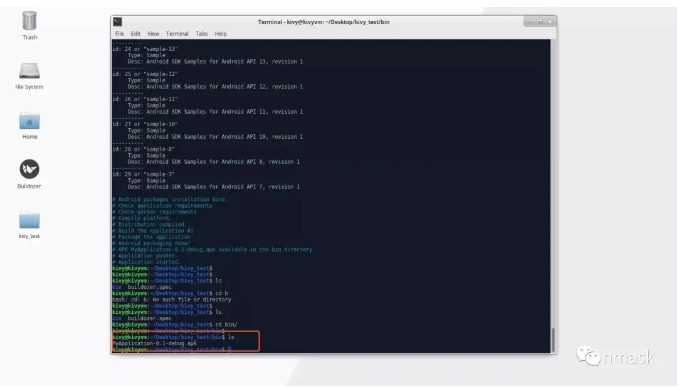Open the Help menu
The height and width of the screenshot is (388, 679).
[221, 33]
